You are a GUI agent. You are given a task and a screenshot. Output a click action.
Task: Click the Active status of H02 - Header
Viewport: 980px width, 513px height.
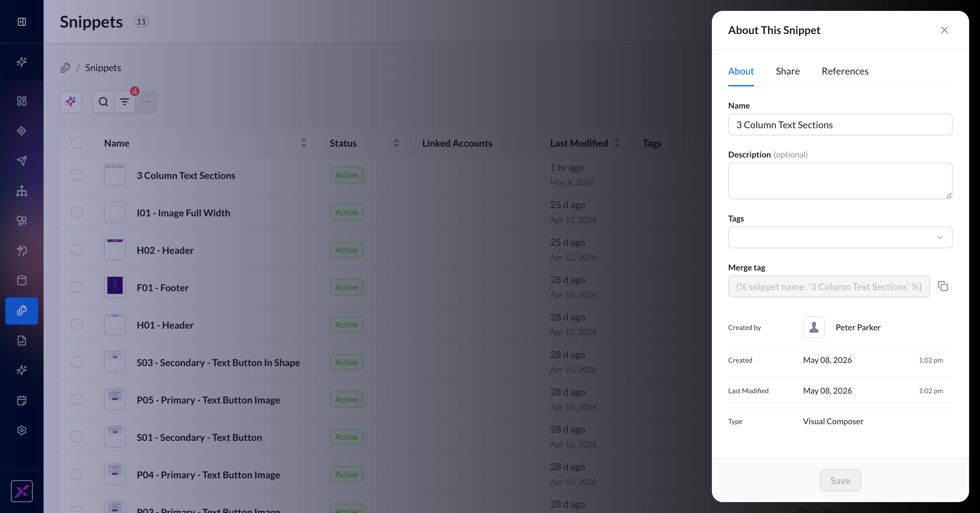346,250
